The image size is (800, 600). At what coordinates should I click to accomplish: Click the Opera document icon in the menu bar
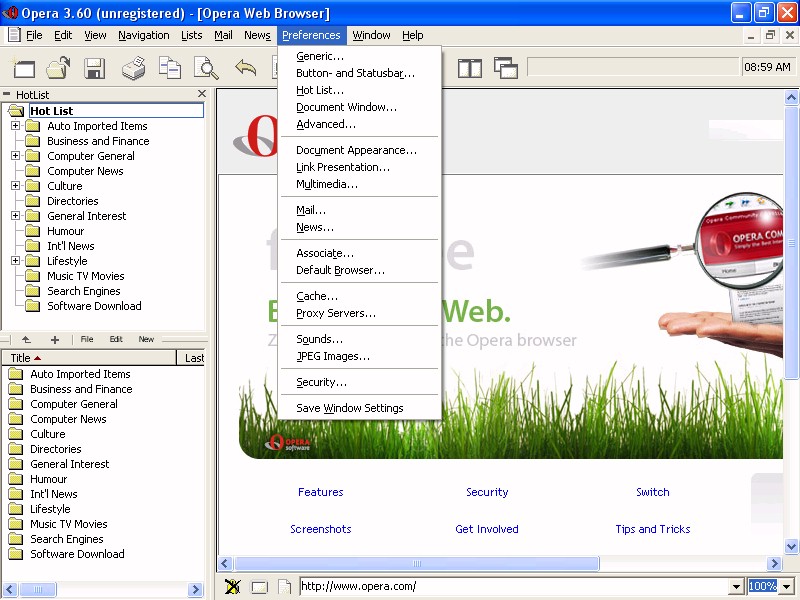click(14, 35)
